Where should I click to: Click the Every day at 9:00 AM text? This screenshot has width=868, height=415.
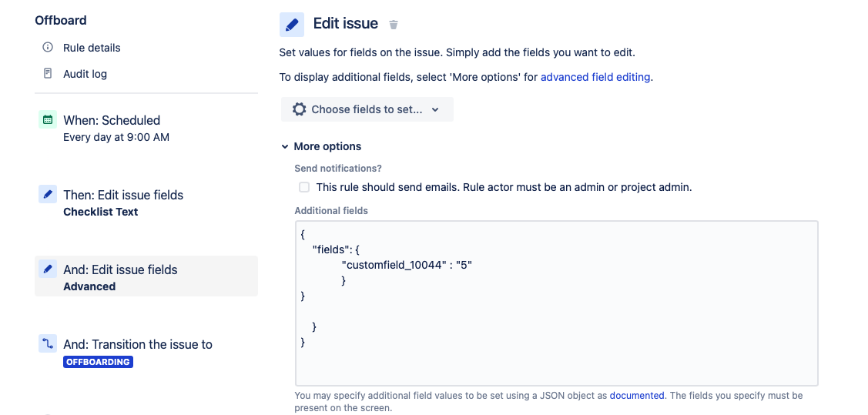click(x=116, y=137)
